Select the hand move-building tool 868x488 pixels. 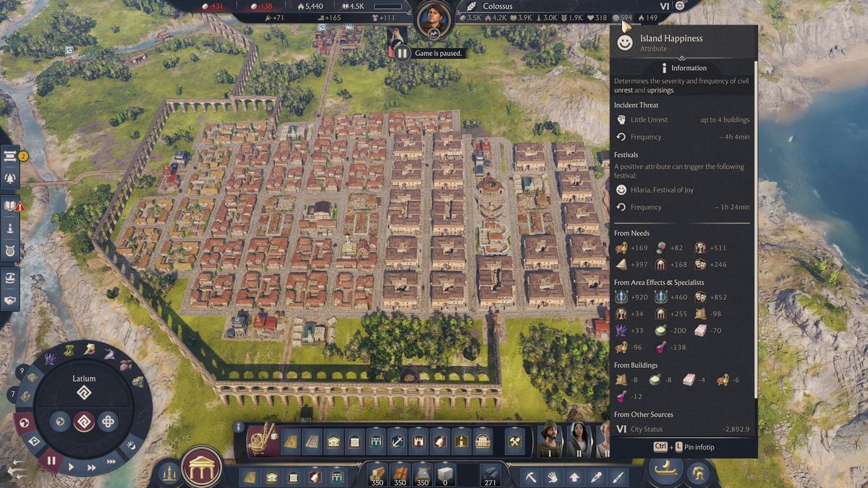tap(552, 477)
